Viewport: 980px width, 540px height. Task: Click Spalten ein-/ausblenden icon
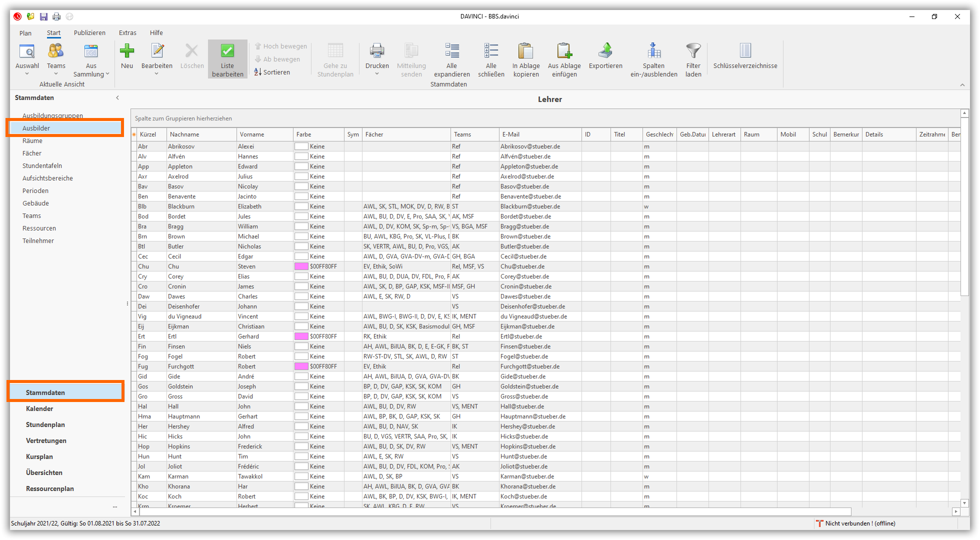(653, 51)
